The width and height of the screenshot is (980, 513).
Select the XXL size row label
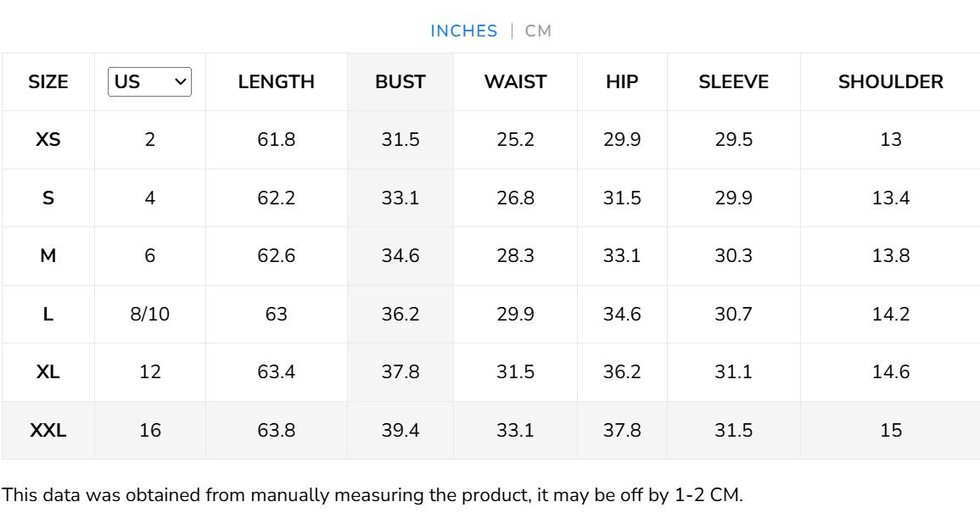[48, 431]
